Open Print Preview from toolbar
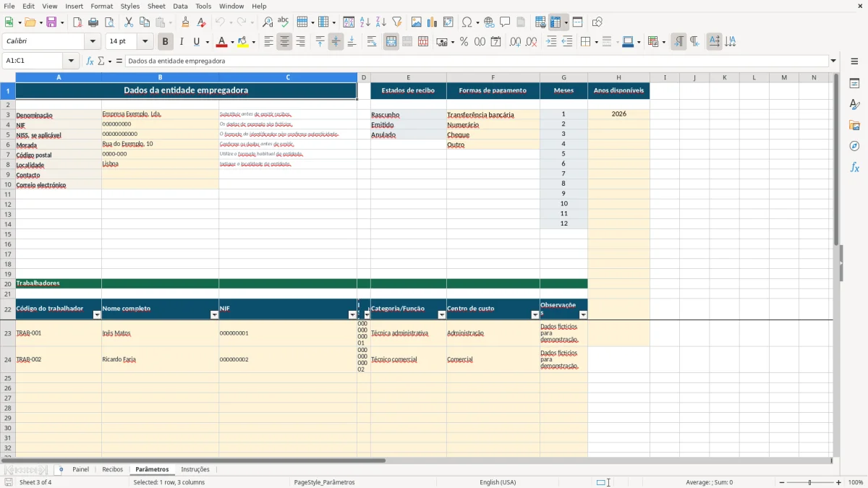868x488 pixels. point(109,22)
